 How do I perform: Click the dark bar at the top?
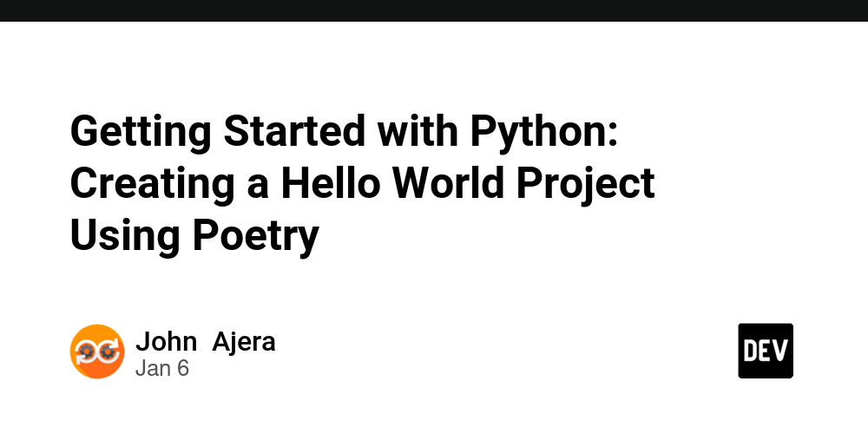[434, 10]
